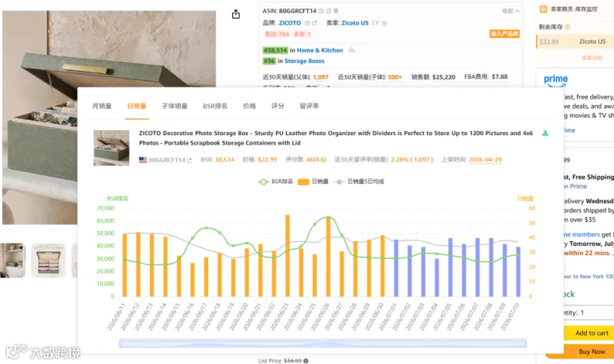Open the bar chart icon beside Home & Kitchen
The width and height of the screenshot is (614, 364).
[351, 50]
